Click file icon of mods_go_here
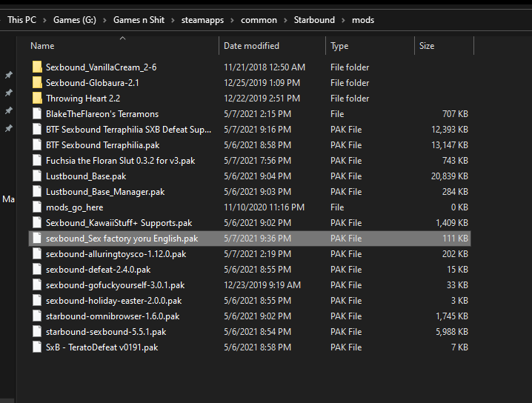The image size is (532, 403). click(37, 207)
